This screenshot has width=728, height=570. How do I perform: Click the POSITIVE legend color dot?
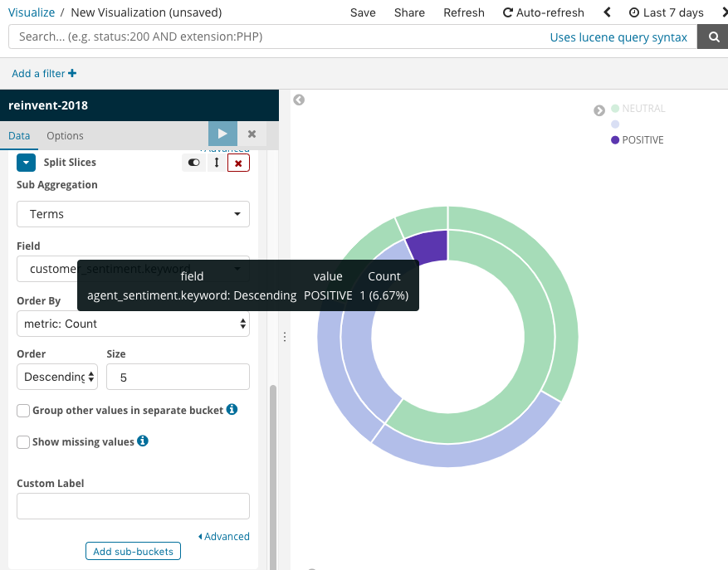point(615,139)
